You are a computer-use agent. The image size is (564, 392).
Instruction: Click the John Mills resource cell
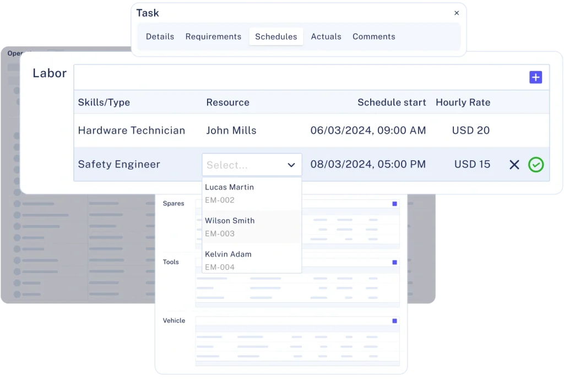click(x=231, y=130)
